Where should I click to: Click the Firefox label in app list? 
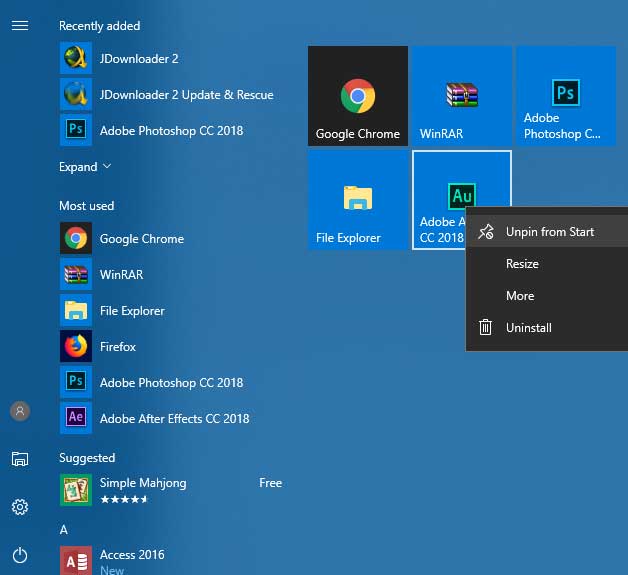coord(118,347)
